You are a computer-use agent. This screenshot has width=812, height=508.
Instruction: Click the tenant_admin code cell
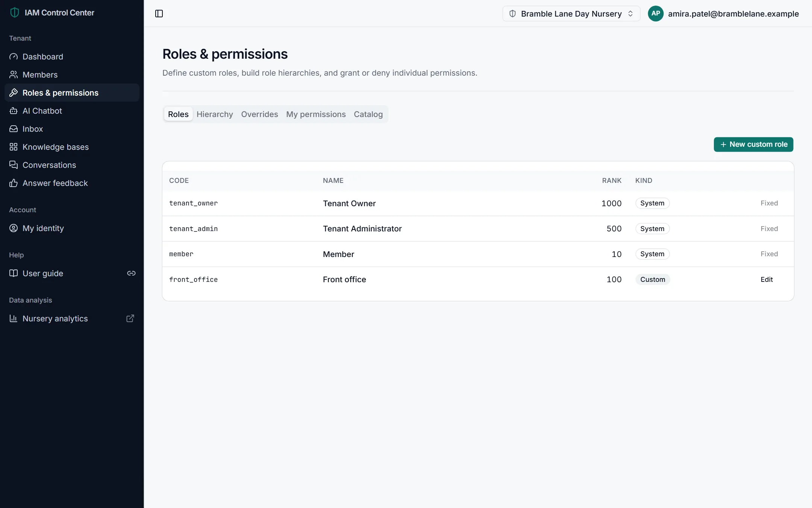[193, 229]
